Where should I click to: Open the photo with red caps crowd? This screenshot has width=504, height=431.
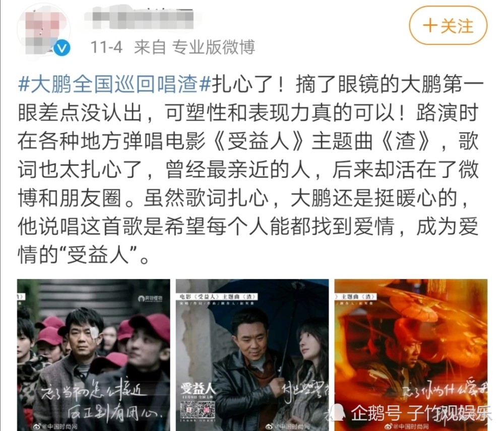(94, 355)
